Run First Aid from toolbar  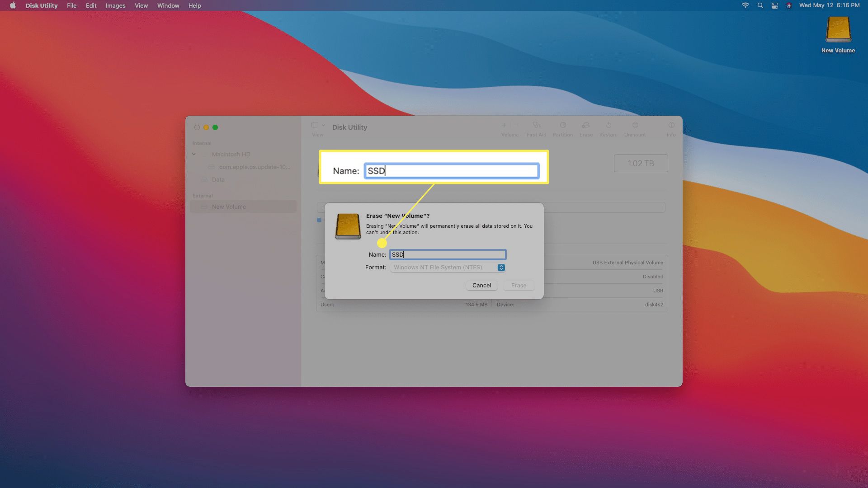tap(537, 129)
